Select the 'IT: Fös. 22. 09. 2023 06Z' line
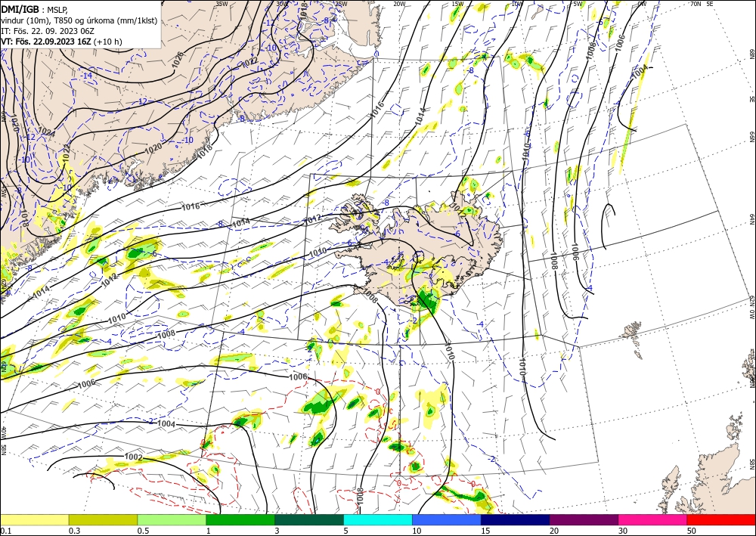This screenshot has width=756, height=536. coord(47,31)
